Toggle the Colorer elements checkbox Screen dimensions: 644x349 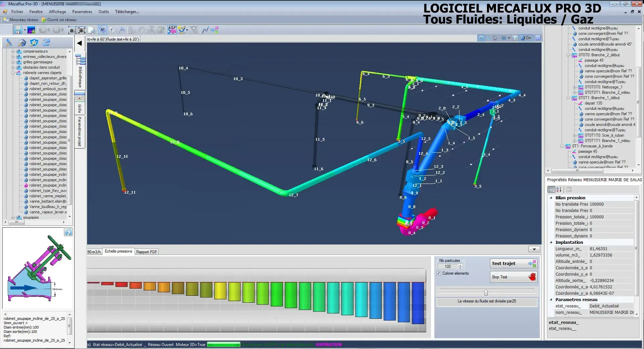pyautogui.click(x=439, y=273)
